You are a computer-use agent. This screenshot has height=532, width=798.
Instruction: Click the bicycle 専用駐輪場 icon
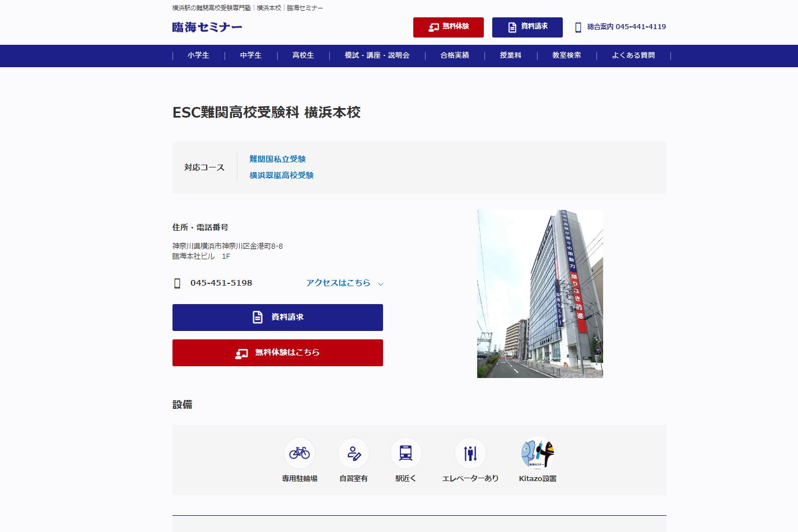(x=300, y=453)
